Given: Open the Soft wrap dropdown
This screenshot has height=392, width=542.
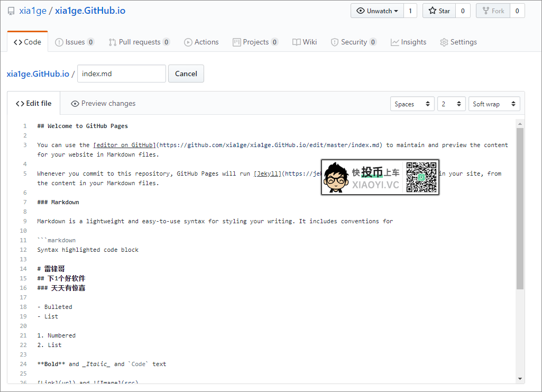Looking at the screenshot, I should (x=494, y=104).
